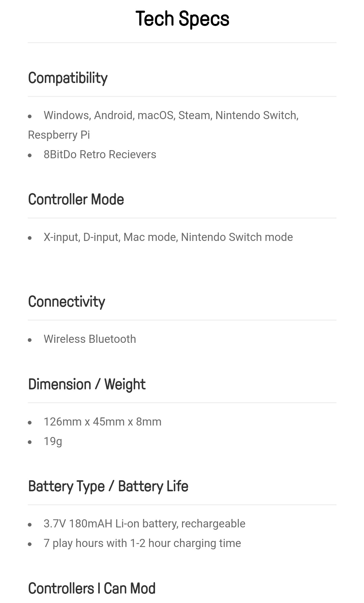The image size is (364, 603).
Task: Click the Wireless Bluetooth entry
Action: click(x=90, y=339)
